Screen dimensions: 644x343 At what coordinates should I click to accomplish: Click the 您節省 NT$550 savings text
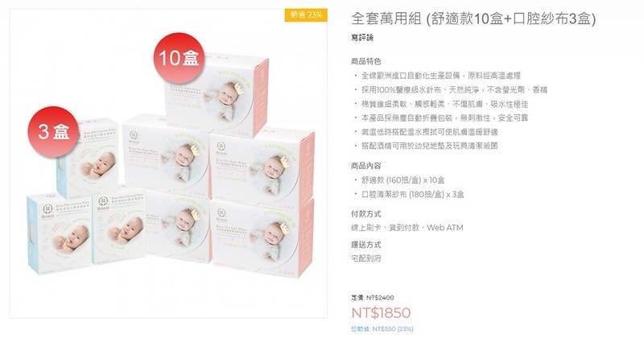[382, 329]
